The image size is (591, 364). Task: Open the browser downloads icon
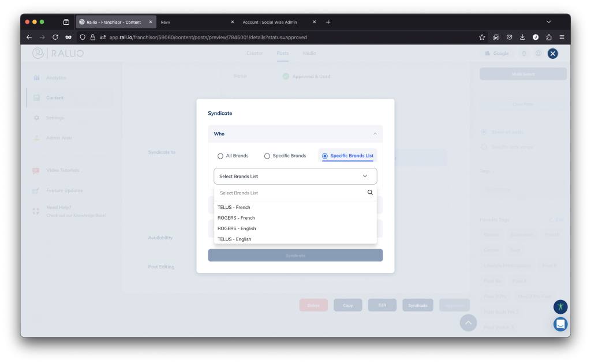[522, 37]
